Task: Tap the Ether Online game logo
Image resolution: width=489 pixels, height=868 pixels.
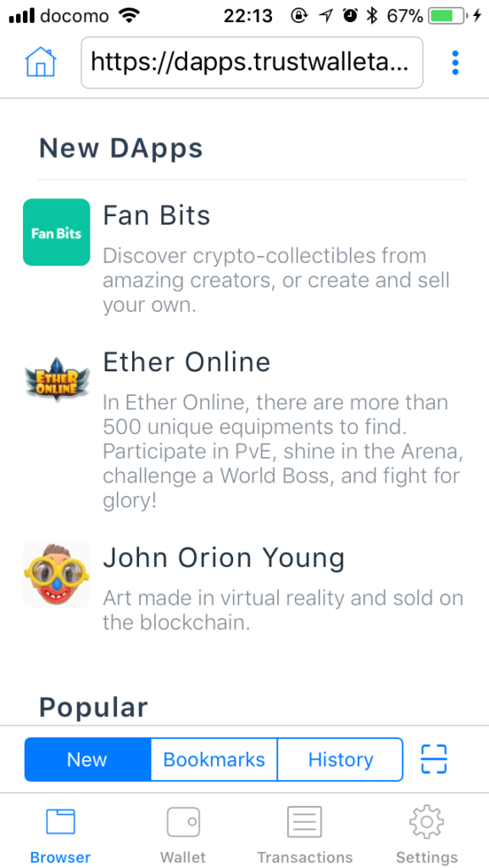Action: [x=57, y=379]
